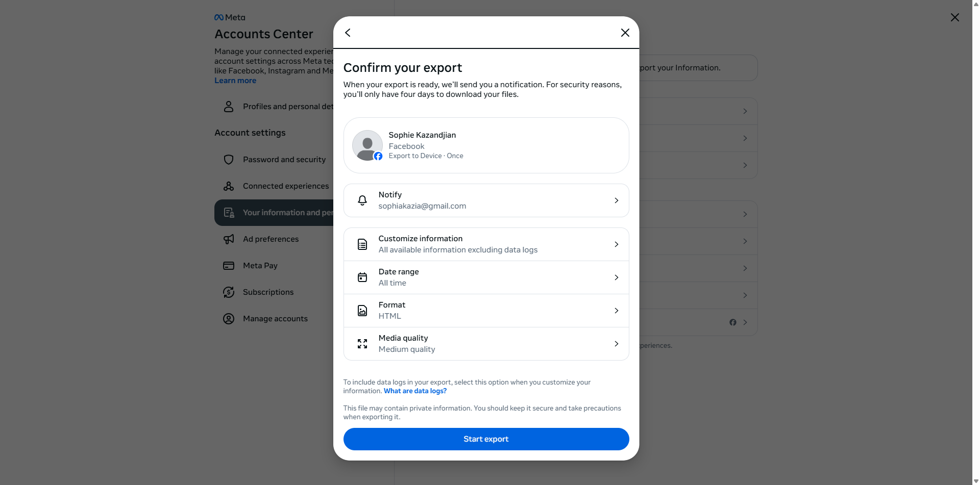Click the Confirm your export heading

[x=403, y=68]
